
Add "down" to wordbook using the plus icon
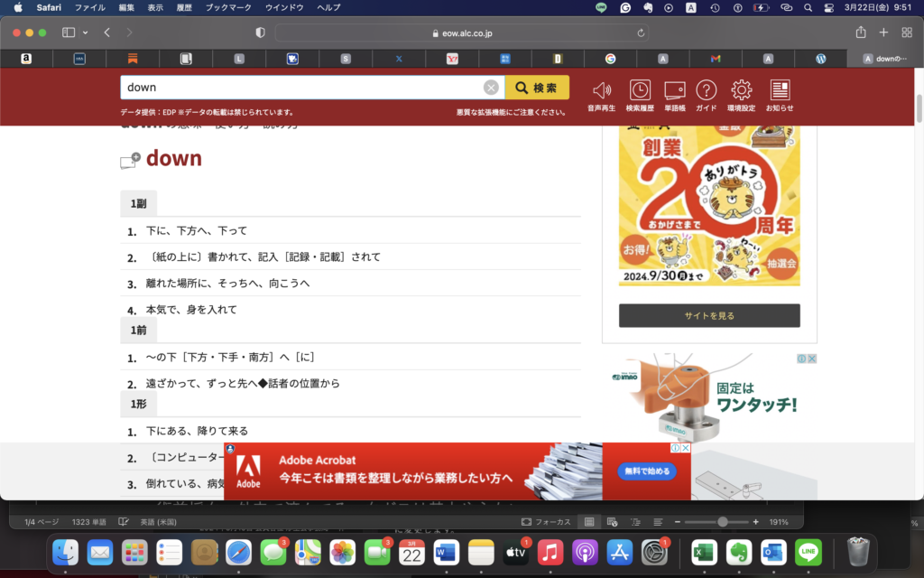click(x=131, y=160)
